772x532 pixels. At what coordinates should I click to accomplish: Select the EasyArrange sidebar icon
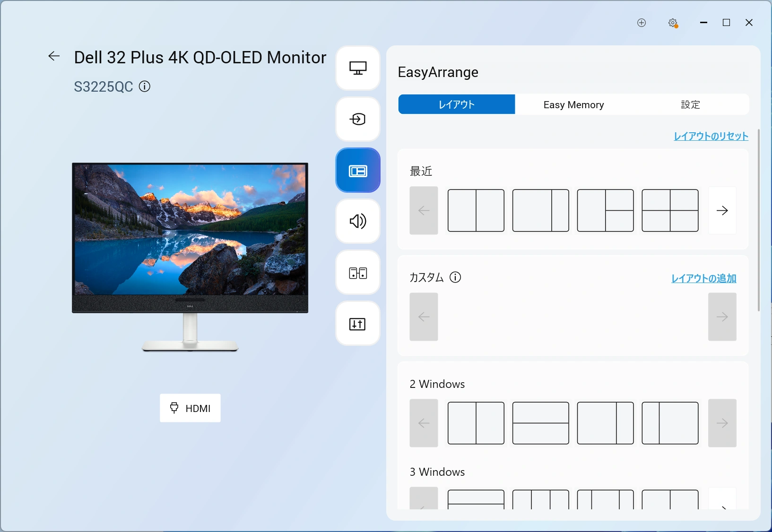point(358,171)
